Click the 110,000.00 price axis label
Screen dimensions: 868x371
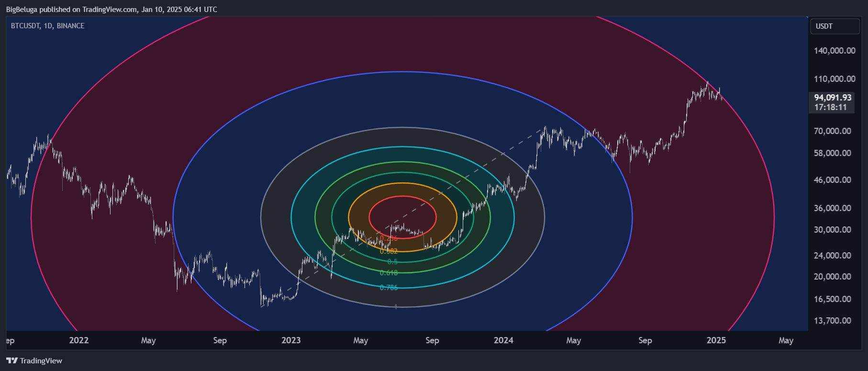click(x=835, y=79)
